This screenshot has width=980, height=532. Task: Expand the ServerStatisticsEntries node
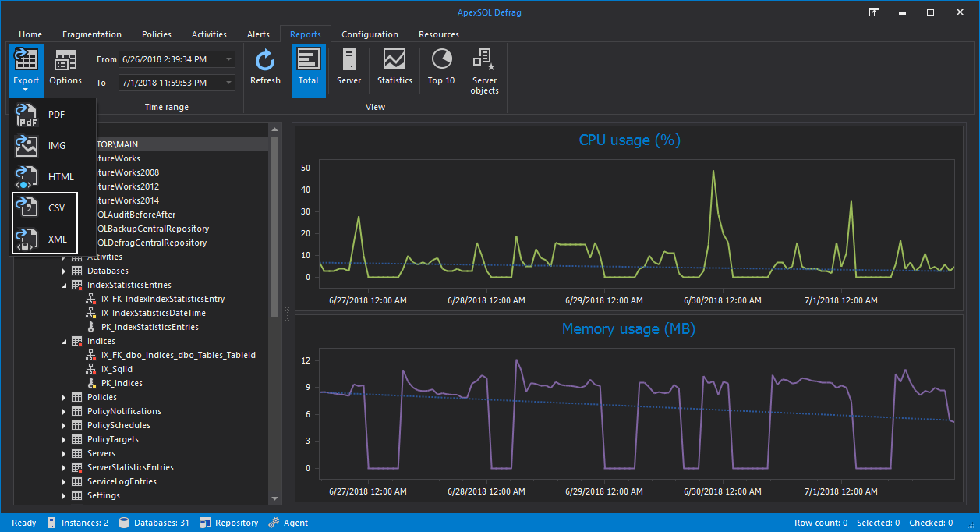click(64, 467)
